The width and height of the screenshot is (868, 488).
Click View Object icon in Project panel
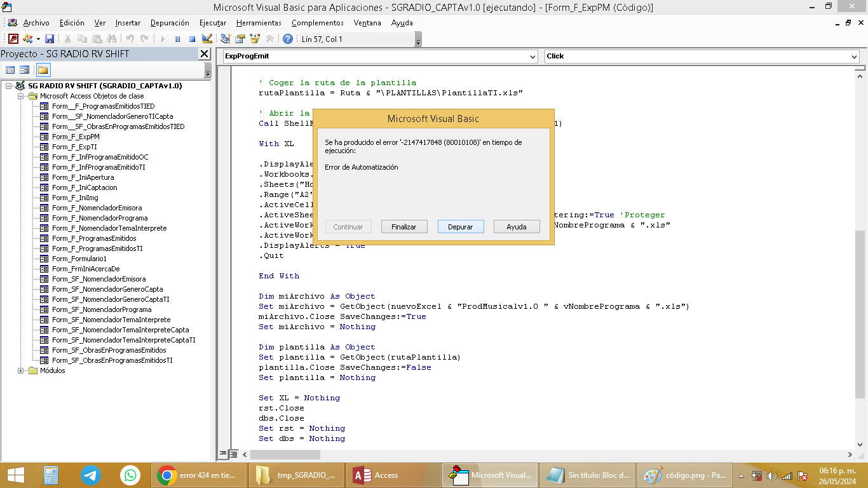25,70
